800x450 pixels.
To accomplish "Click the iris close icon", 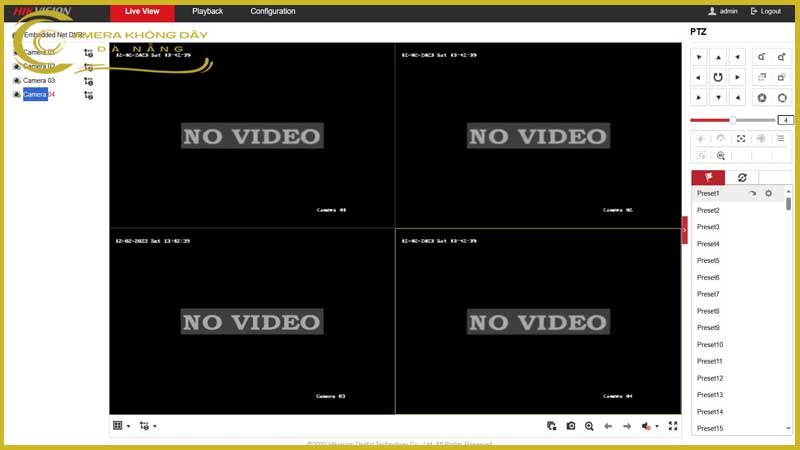I will point(762,97).
